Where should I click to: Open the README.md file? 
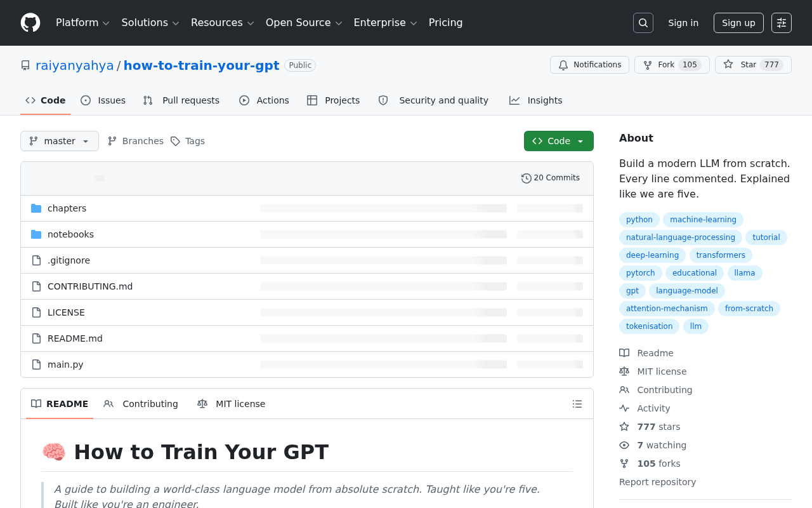click(x=75, y=338)
